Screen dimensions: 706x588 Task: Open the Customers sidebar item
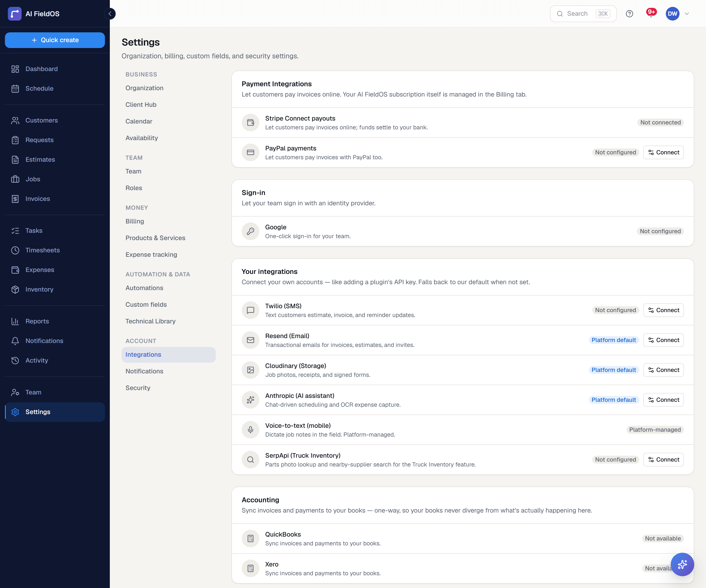pos(55,120)
